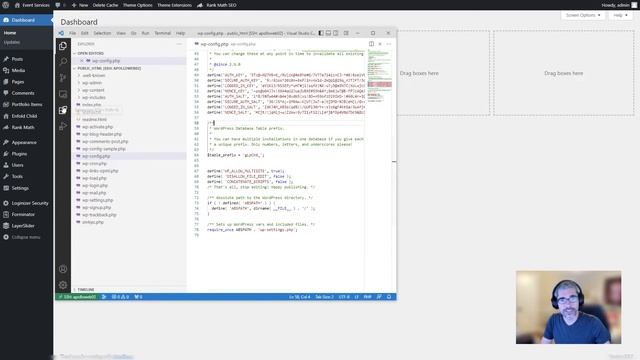This screenshot has height=360, width=640.
Task: Open xmlrpc.php in the explorer
Action: click(x=93, y=222)
